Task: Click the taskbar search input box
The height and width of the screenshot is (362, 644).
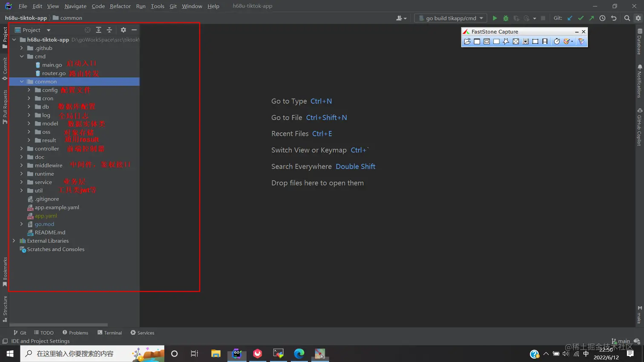Action: click(x=92, y=353)
